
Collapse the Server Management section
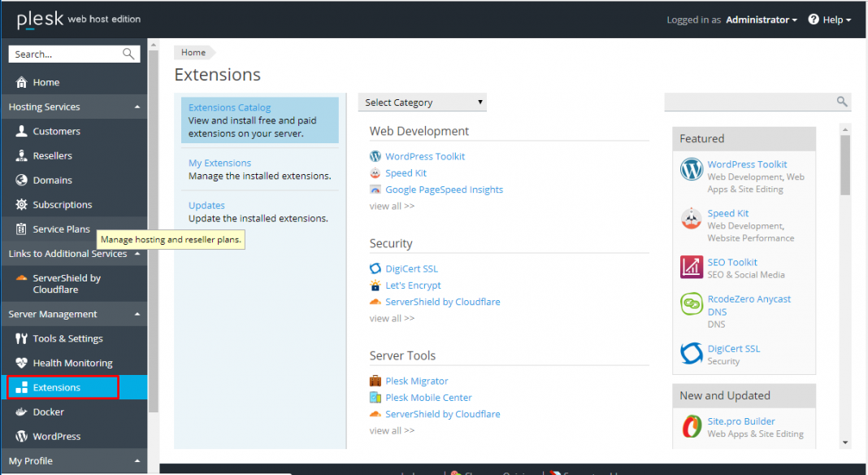click(x=137, y=314)
